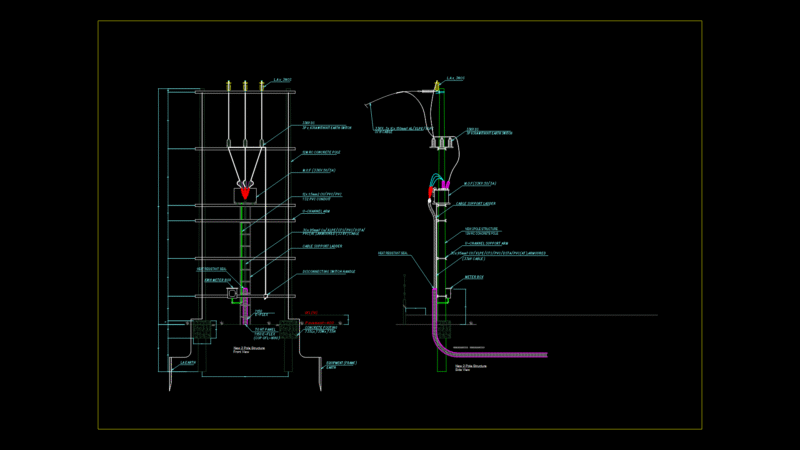
Task: Select the red pavement level text
Action: click(x=319, y=323)
